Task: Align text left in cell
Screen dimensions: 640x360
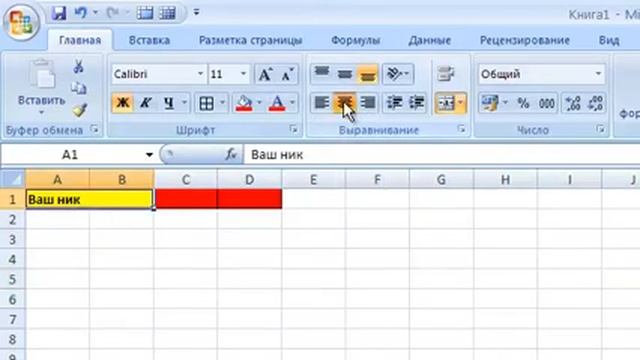Action: pos(322,102)
